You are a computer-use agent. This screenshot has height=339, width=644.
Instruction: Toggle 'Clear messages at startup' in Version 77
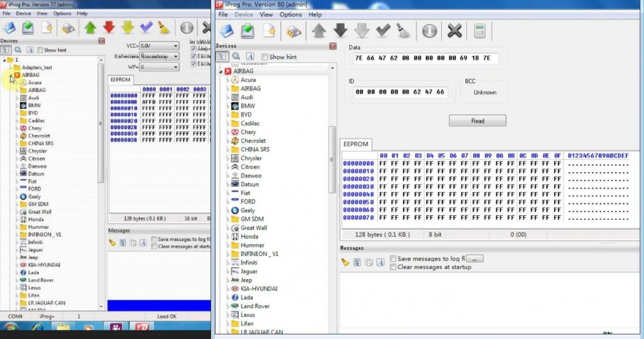(x=154, y=246)
